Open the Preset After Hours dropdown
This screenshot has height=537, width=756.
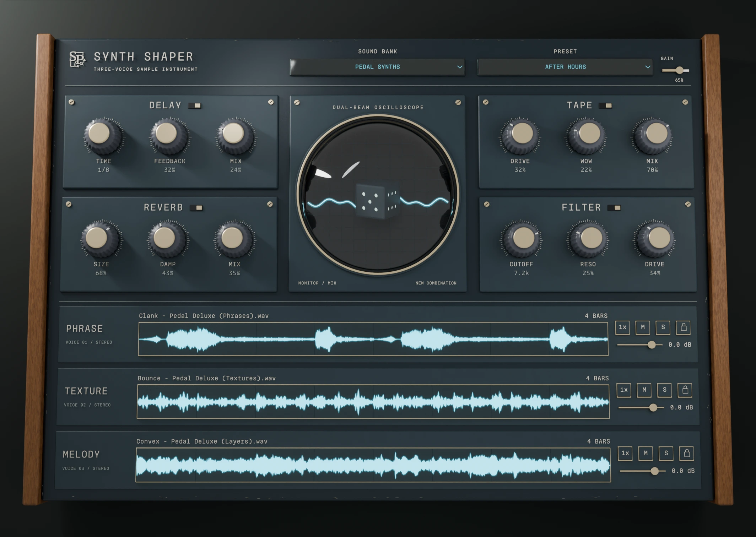[x=565, y=67]
